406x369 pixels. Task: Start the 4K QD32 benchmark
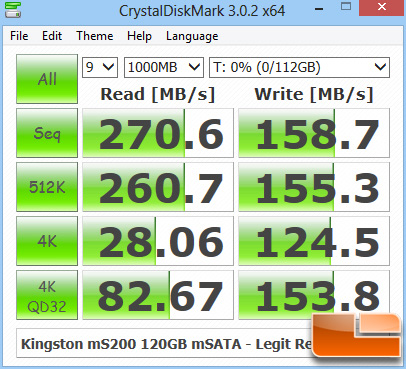click(x=47, y=295)
